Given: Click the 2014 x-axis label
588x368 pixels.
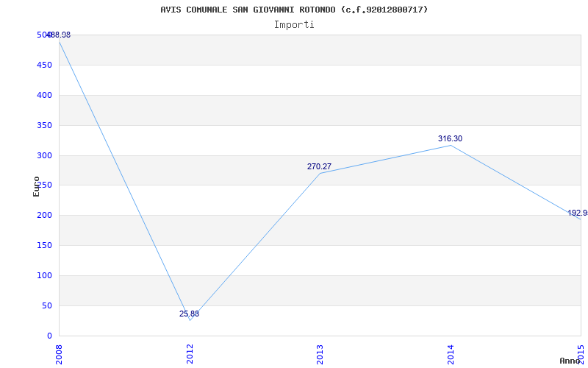Looking at the screenshot, I should (x=451, y=354).
